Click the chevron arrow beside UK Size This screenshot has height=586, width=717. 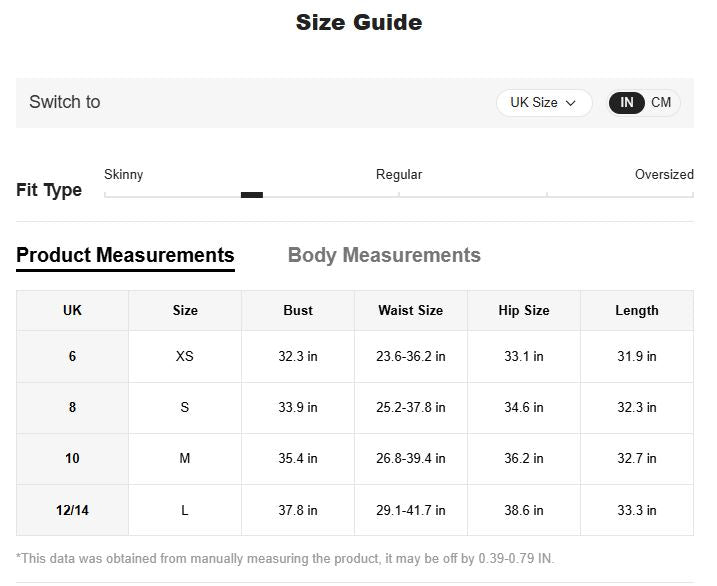571,103
